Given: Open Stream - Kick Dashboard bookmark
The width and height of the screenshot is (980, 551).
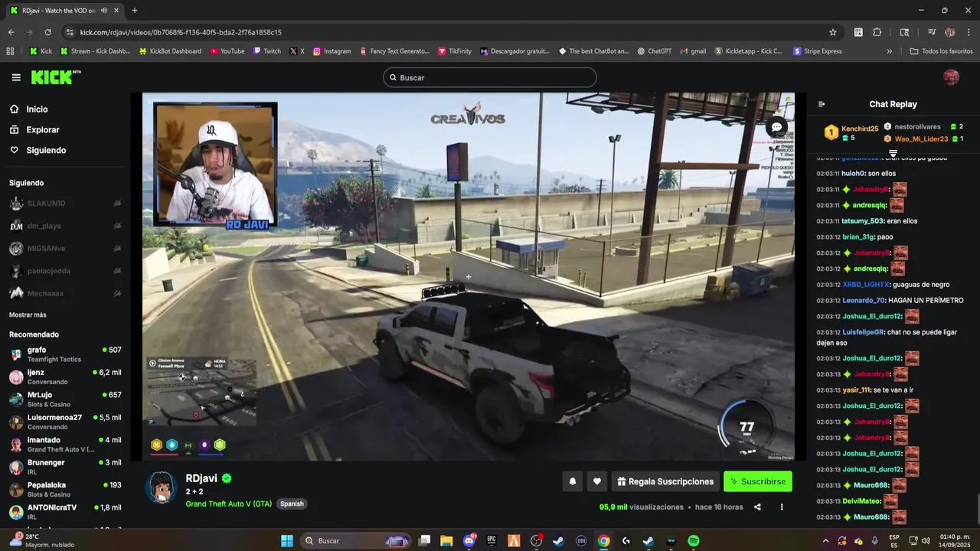Looking at the screenshot, I should coord(95,51).
